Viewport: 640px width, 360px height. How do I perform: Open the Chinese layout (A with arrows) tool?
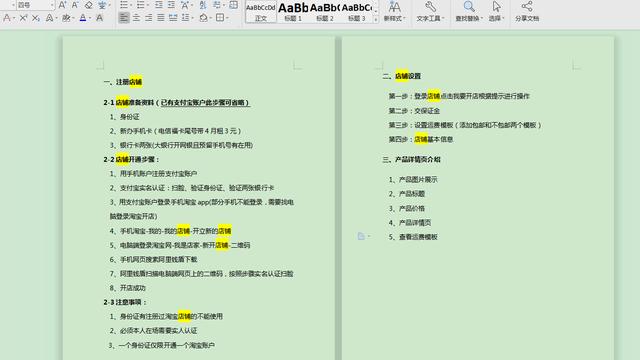coord(184,5)
